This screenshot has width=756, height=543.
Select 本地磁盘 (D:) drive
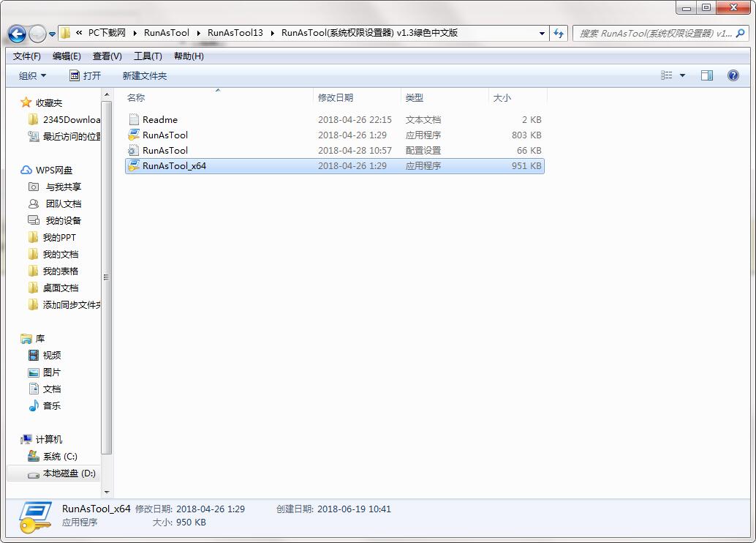click(x=69, y=473)
